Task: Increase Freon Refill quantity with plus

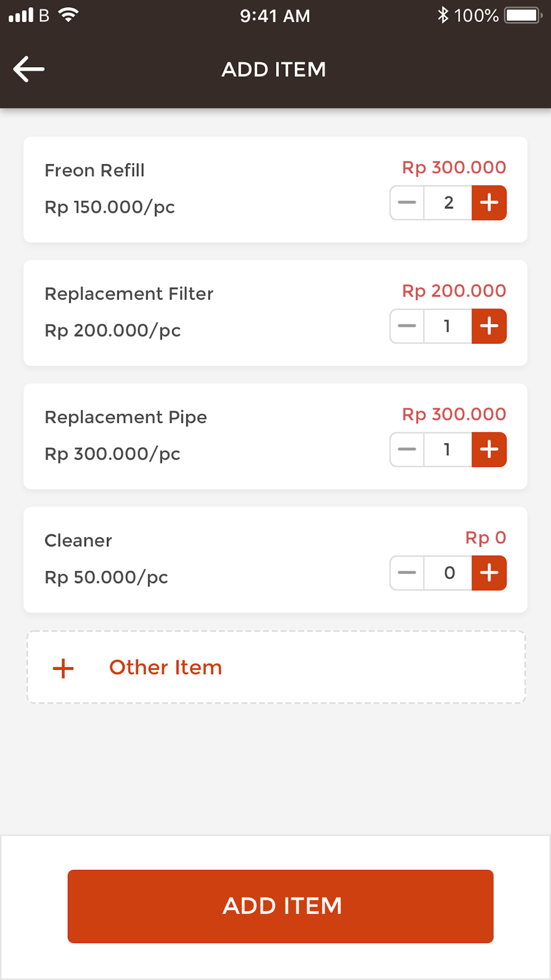Action: [x=489, y=203]
